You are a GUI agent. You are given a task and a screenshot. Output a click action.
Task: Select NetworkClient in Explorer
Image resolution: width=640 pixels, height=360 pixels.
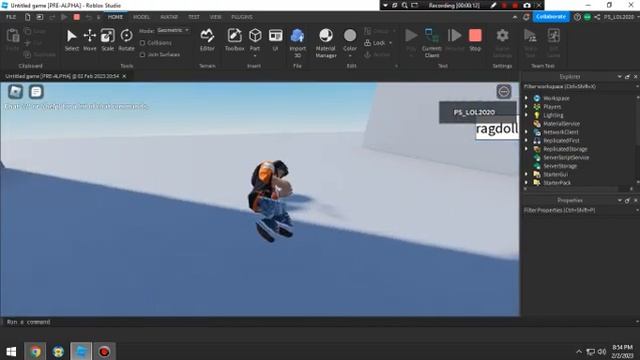(x=560, y=132)
